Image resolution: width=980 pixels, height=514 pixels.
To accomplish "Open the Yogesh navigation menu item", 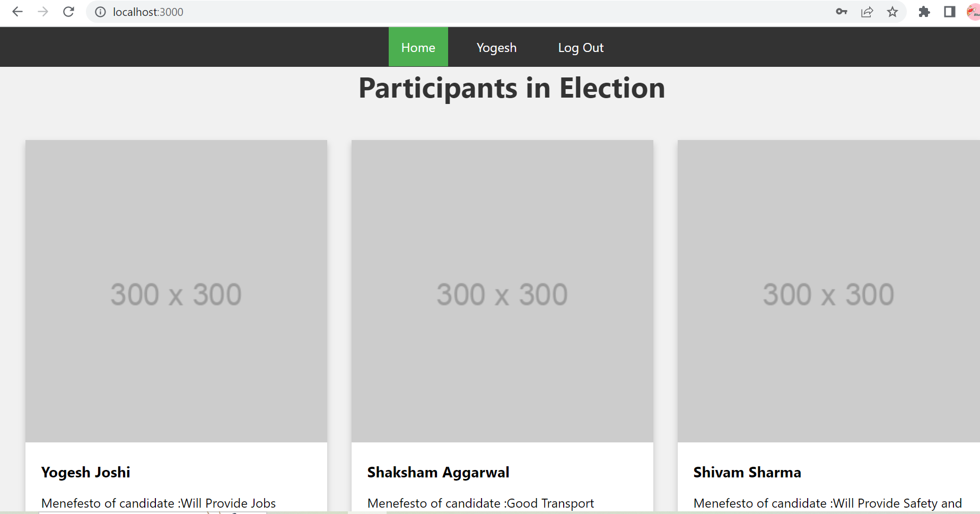I will [x=496, y=47].
